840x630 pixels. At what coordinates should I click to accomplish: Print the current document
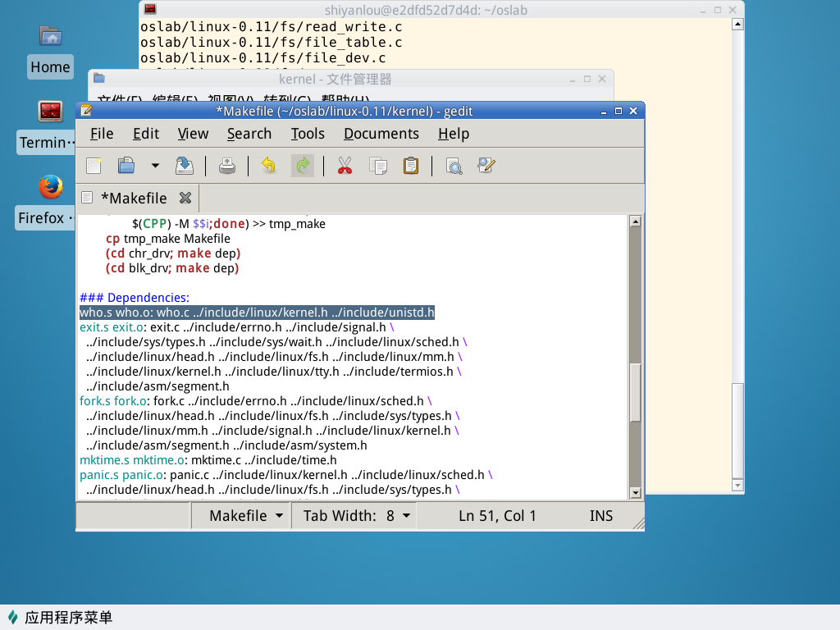[227, 166]
